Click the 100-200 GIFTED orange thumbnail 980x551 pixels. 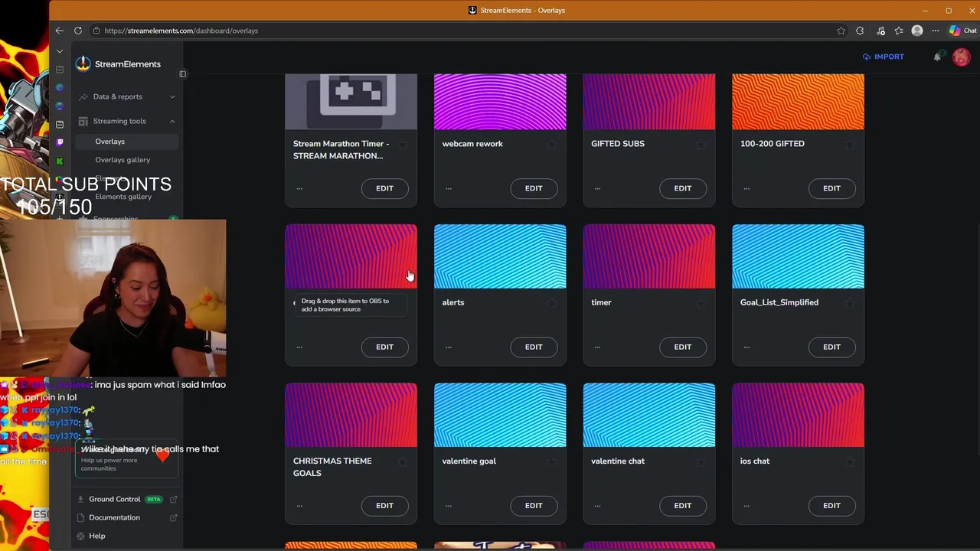coord(798,102)
